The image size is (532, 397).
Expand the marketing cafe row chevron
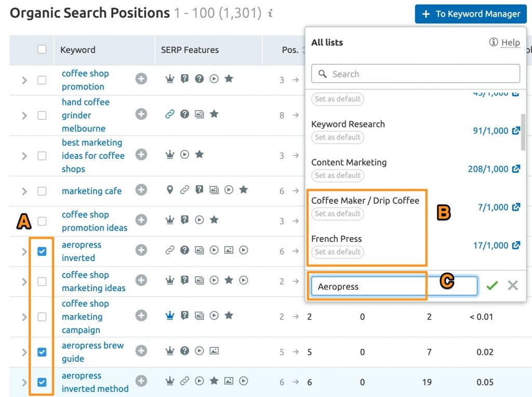[25, 190]
